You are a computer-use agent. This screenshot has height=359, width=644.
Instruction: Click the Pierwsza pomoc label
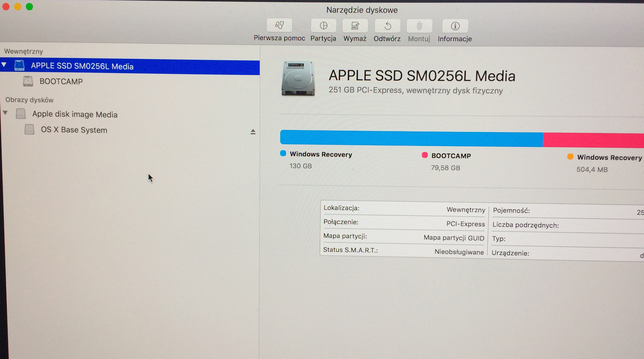tap(279, 38)
